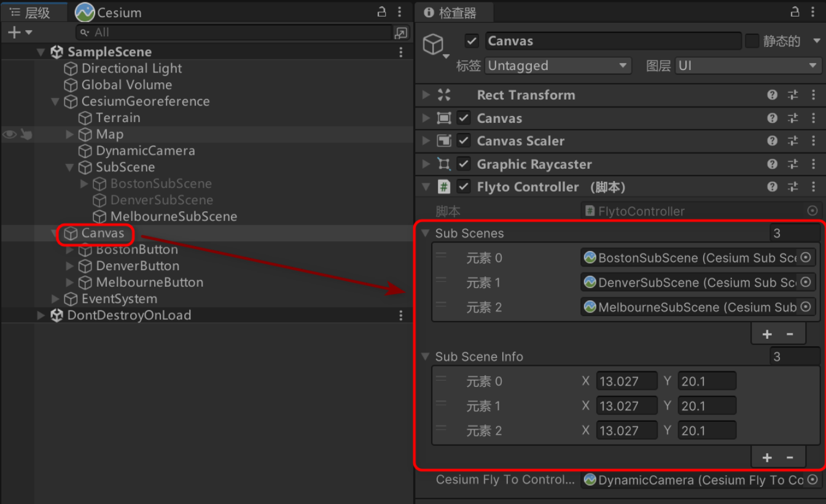Viewport: 826px width, 504px height.
Task: Toggle the Graphic Raycaster checkbox
Action: coord(464,164)
